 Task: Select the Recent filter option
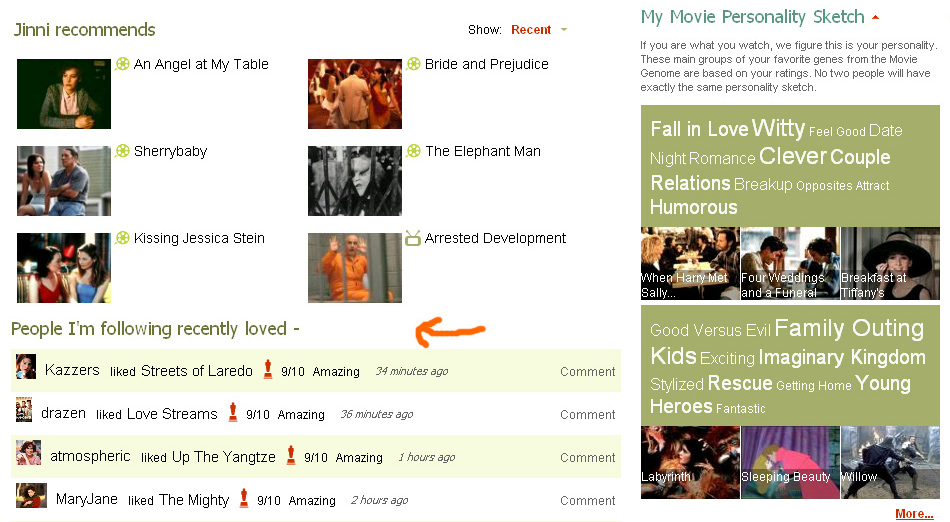coord(531,30)
